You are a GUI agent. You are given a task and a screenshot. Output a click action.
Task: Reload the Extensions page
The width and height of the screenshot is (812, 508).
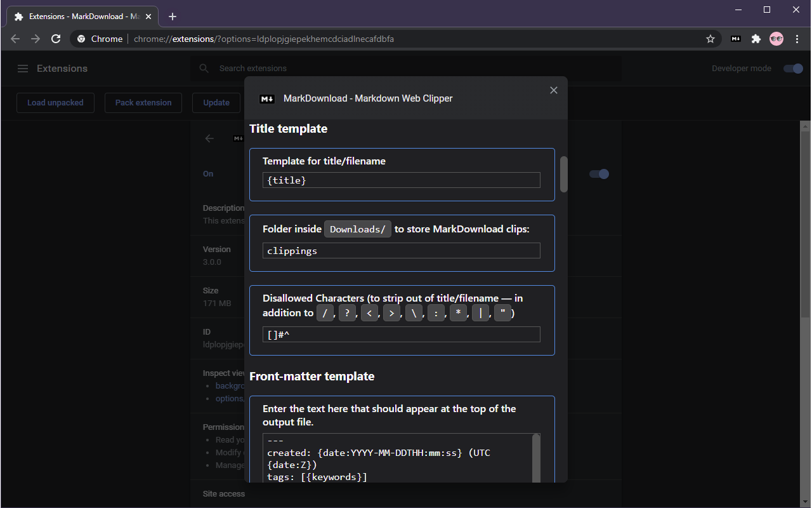point(56,39)
